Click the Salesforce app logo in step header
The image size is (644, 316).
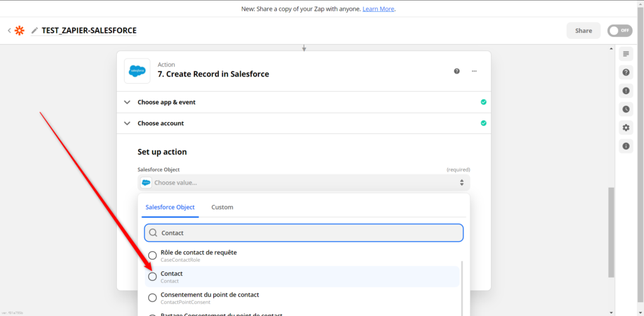(x=137, y=71)
